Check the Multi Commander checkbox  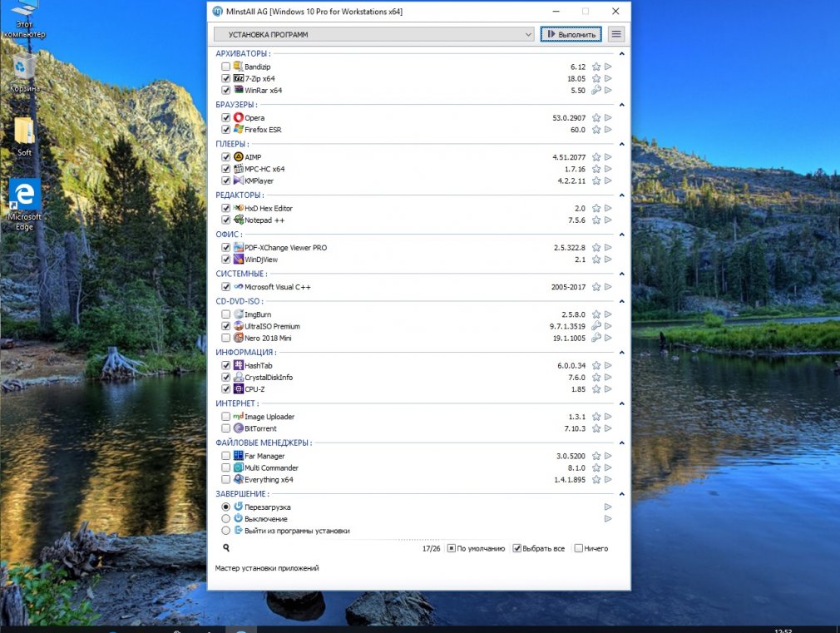[225, 468]
